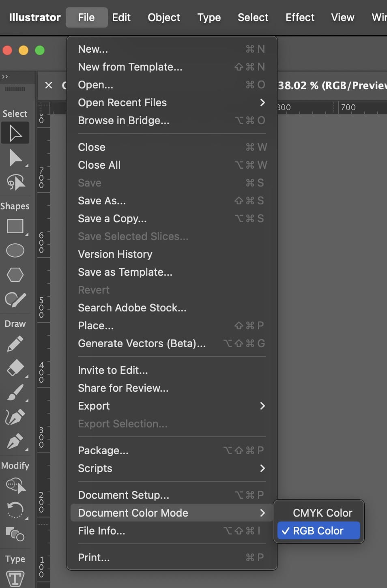Select the Polygon shape tool
This screenshot has width=387, height=588.
point(15,275)
